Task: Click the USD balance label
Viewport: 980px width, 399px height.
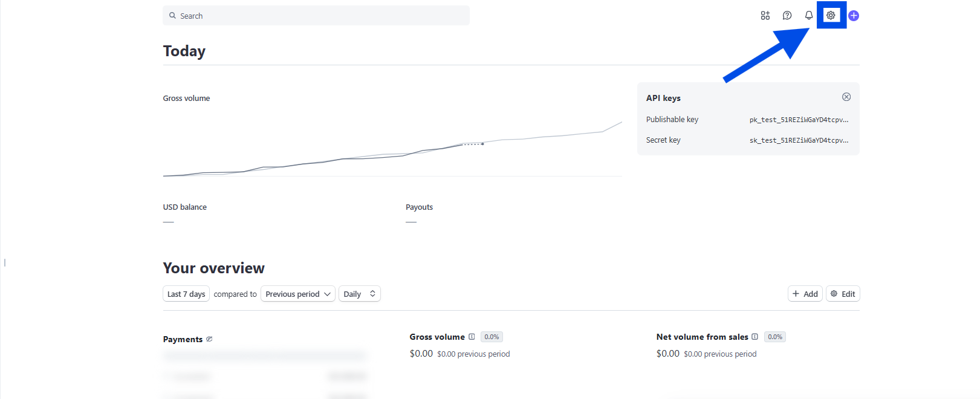Action: (184, 207)
